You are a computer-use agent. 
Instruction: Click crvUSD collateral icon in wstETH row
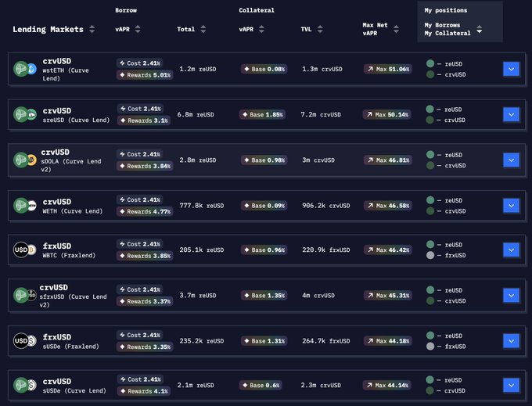click(x=430, y=74)
